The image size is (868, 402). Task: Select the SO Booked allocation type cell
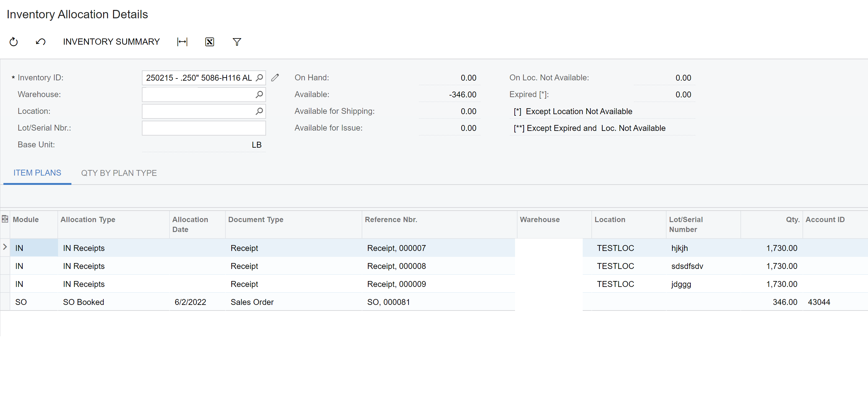point(113,302)
